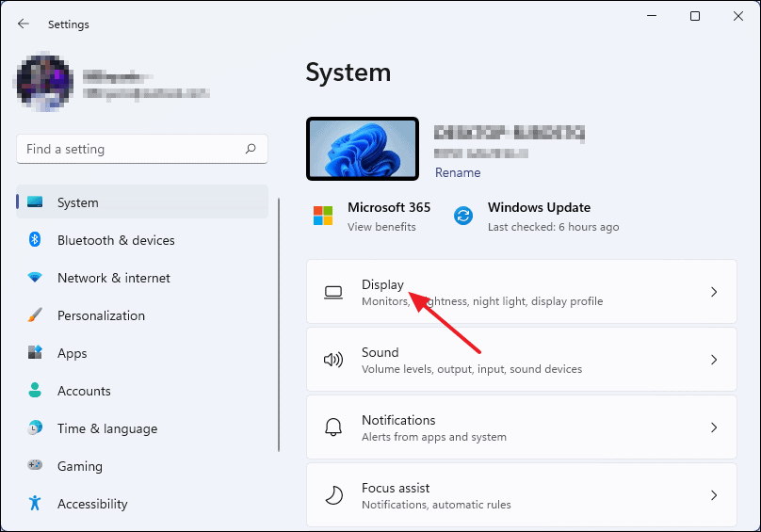The width and height of the screenshot is (761, 532).
Task: Click the Focus assist moon icon
Action: tap(334, 495)
